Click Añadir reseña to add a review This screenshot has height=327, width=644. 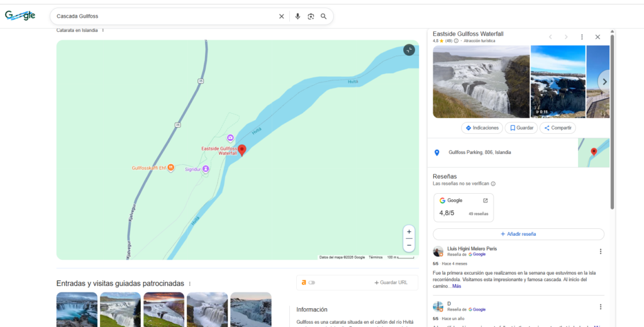518,234
